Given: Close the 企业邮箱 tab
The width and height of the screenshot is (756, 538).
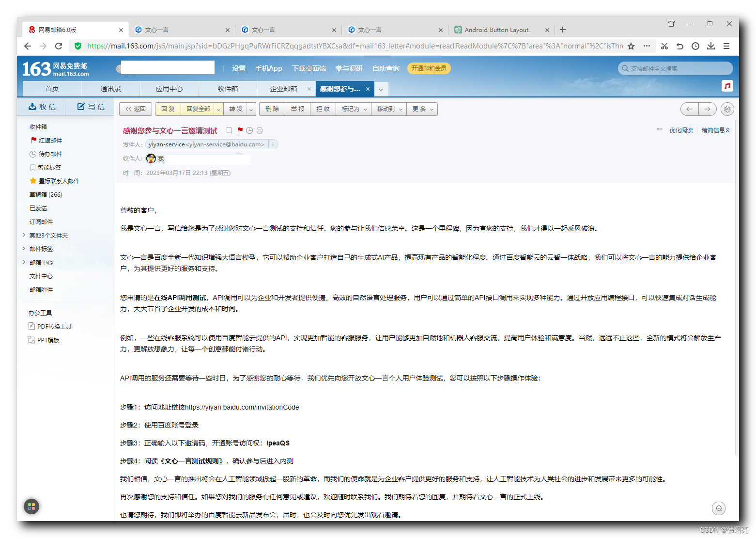Looking at the screenshot, I should (309, 89).
